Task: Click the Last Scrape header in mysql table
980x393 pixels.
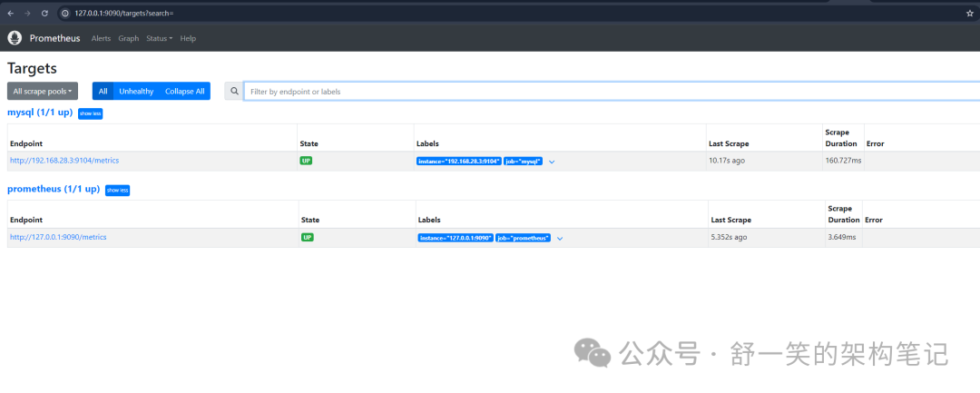Action: [x=729, y=143]
